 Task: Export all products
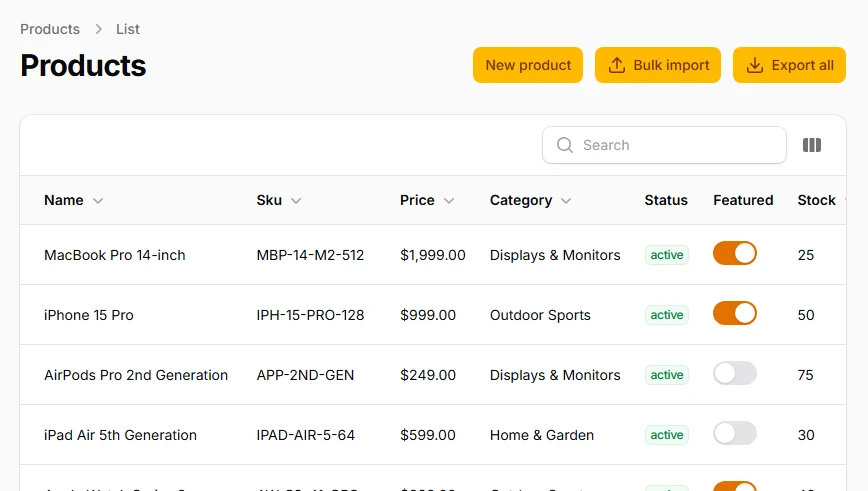click(x=789, y=65)
